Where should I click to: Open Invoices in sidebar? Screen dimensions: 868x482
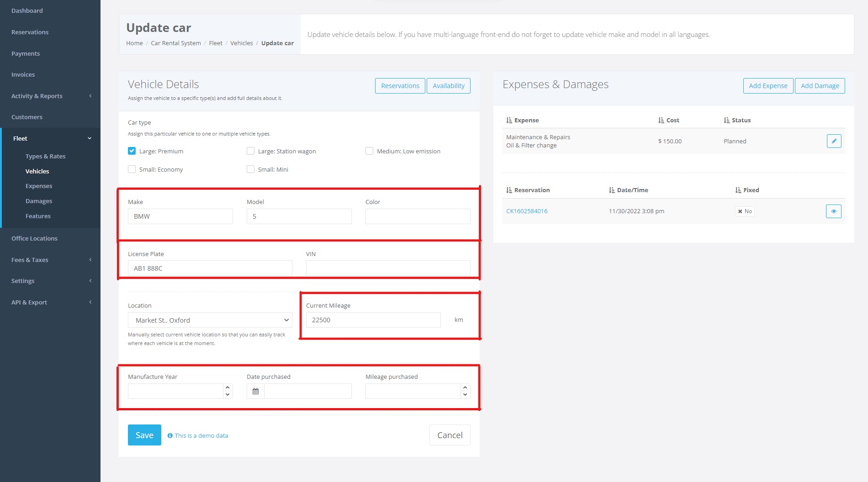23,74
